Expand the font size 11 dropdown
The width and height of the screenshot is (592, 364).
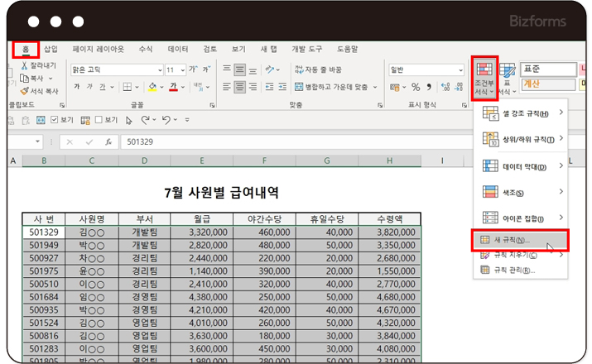[x=182, y=69]
